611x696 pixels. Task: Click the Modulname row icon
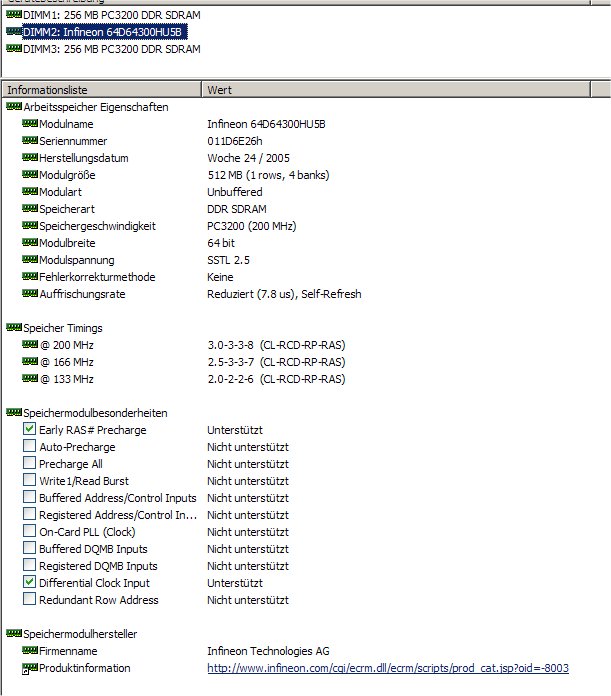(30, 123)
